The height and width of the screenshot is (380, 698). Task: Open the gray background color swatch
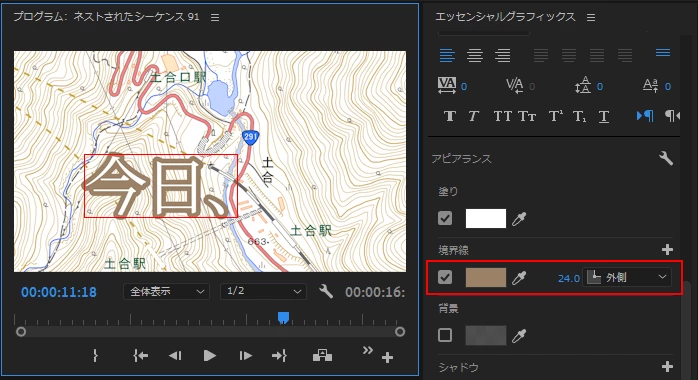click(486, 336)
